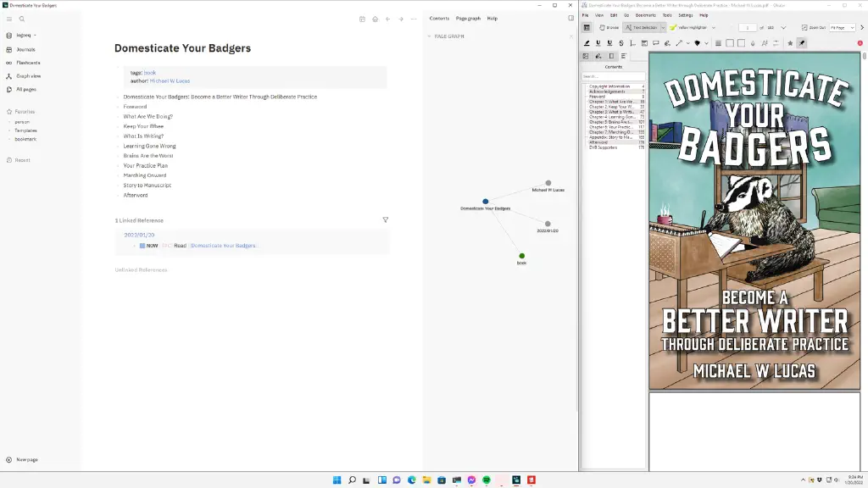Pick annotation inner color swatch
The height and width of the screenshot is (488, 868).
741,43
